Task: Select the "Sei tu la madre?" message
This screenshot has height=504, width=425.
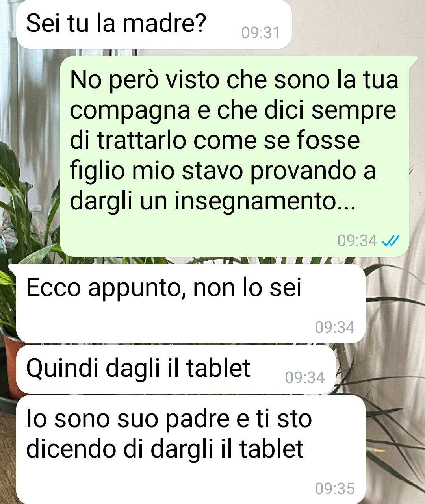Action: 154,24
